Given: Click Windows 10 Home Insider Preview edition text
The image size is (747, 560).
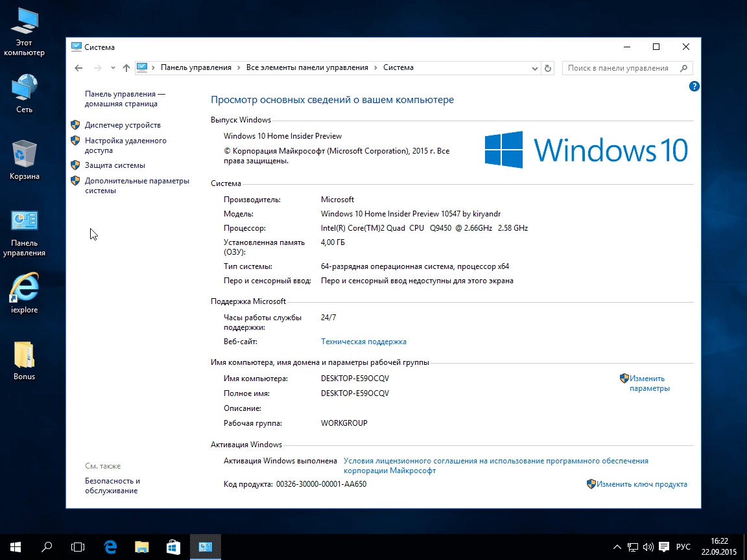Looking at the screenshot, I should [283, 135].
